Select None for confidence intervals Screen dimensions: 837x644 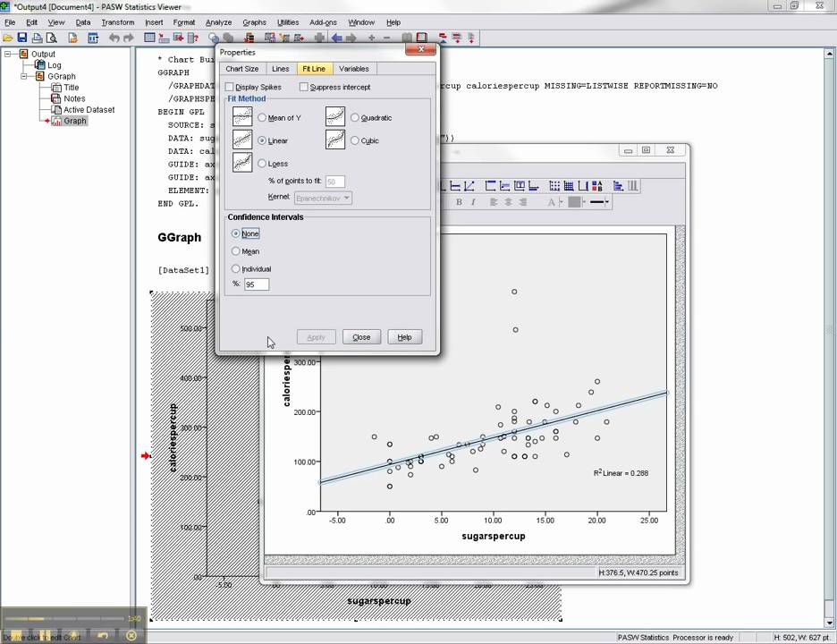click(236, 233)
